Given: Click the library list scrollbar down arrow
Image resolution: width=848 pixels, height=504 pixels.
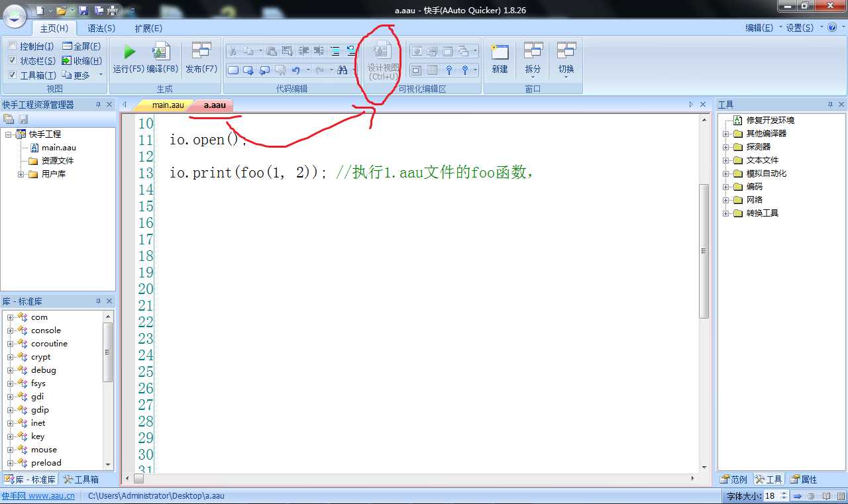Looking at the screenshot, I should tap(108, 465).
